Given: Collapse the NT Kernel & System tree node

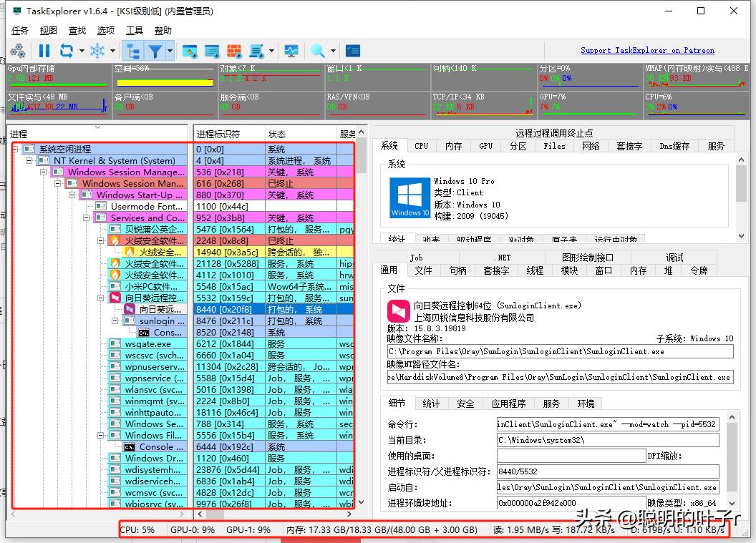Looking at the screenshot, I should 30,160.
